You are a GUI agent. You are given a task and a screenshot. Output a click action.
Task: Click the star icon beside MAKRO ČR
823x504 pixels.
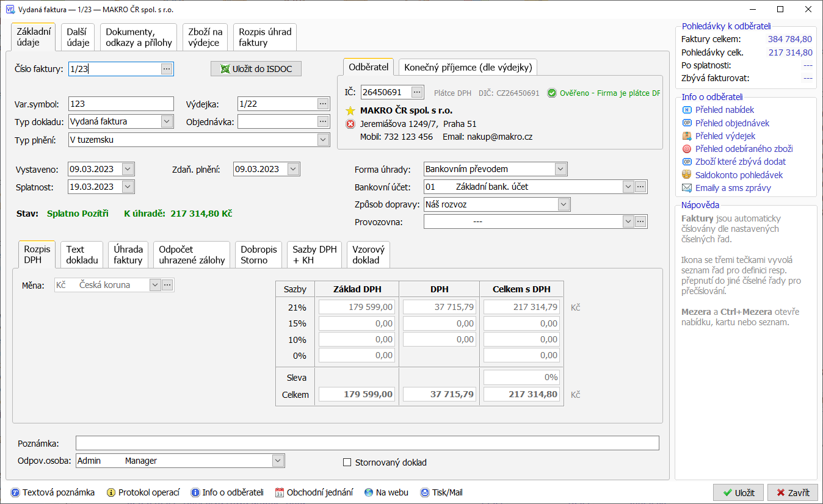coord(350,111)
